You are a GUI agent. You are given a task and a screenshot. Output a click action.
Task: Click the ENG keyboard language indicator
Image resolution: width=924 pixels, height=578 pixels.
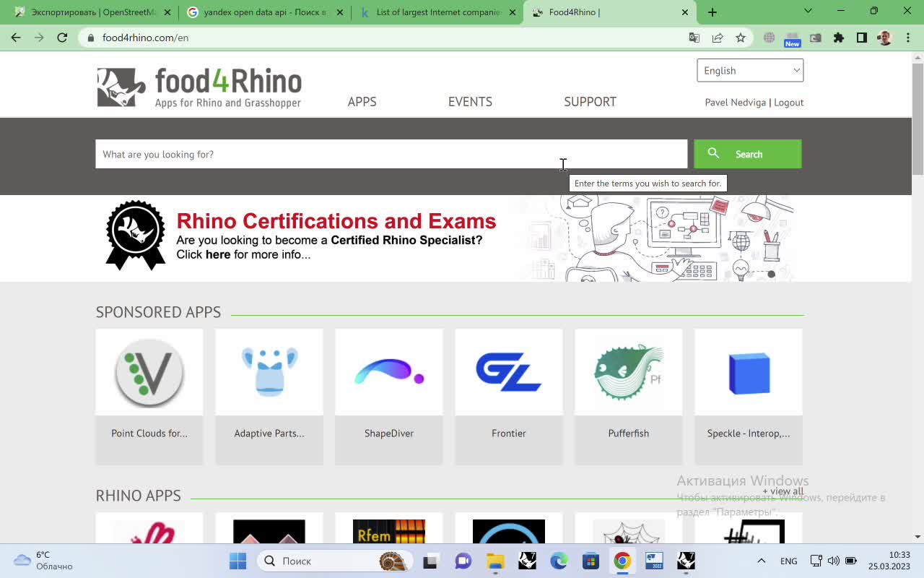pos(789,561)
